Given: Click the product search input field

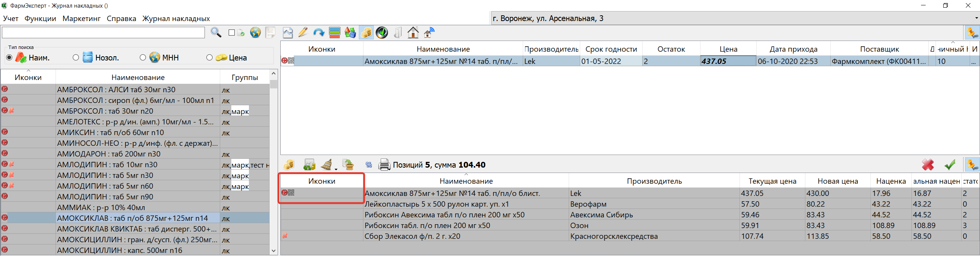Looking at the screenshot, I should [x=103, y=33].
